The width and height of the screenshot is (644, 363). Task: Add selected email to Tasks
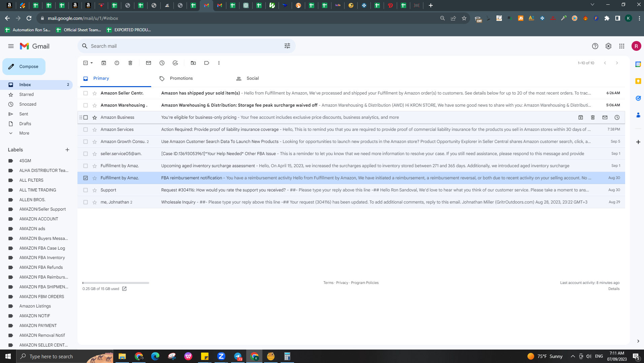[x=175, y=63]
